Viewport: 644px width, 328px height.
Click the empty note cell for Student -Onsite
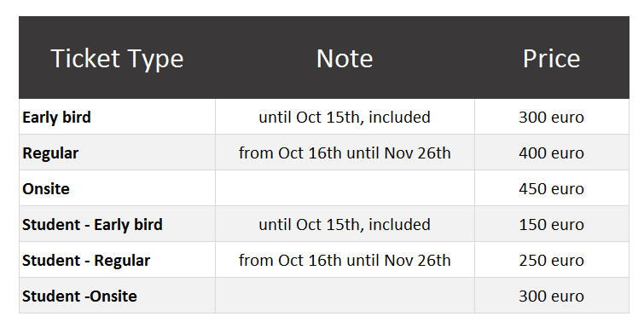[x=345, y=296]
